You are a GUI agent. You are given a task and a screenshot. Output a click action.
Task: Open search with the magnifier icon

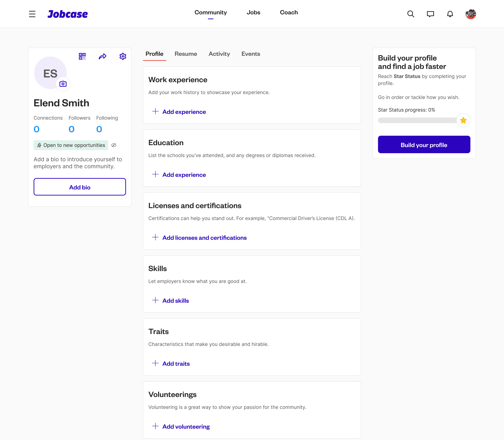tap(411, 14)
